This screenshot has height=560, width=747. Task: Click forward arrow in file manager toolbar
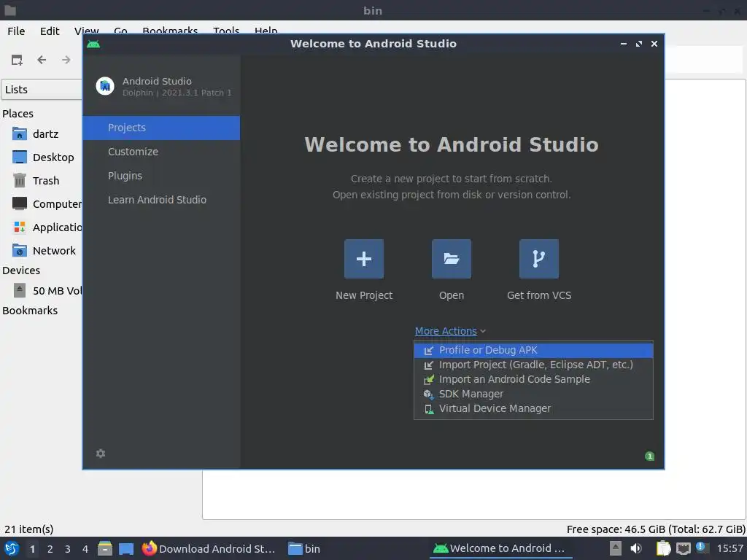66,60
